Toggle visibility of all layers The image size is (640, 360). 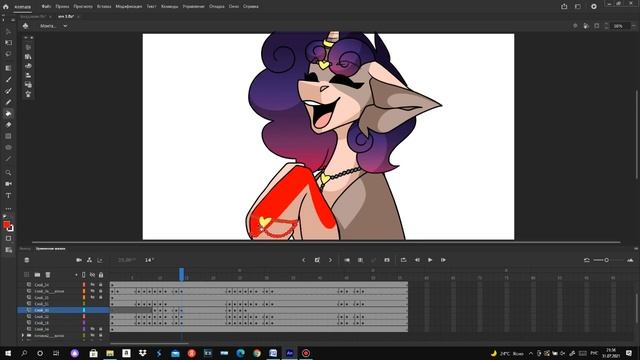click(x=93, y=275)
